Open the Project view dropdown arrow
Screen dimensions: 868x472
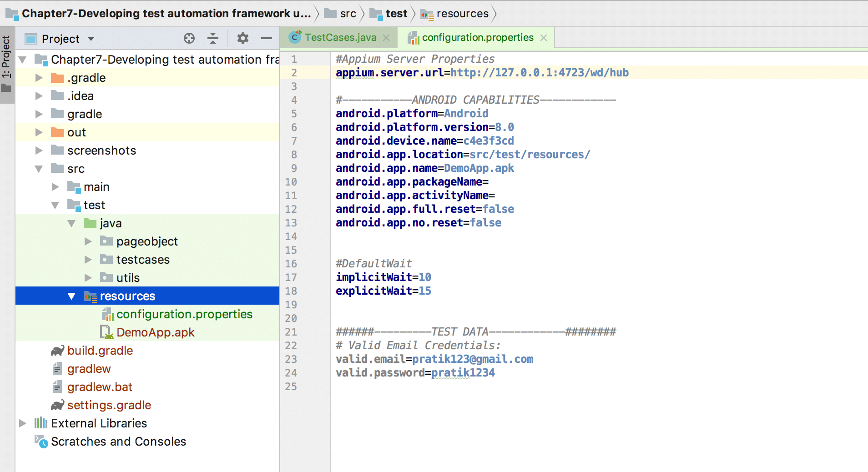91,39
